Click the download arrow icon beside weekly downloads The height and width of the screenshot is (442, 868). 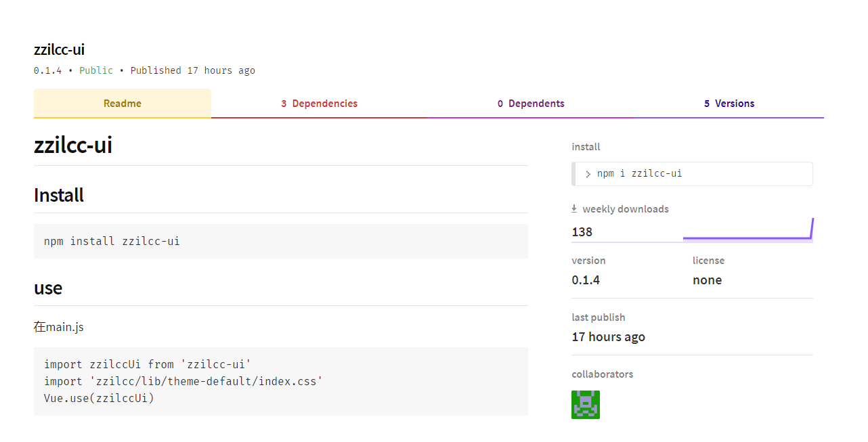[574, 209]
